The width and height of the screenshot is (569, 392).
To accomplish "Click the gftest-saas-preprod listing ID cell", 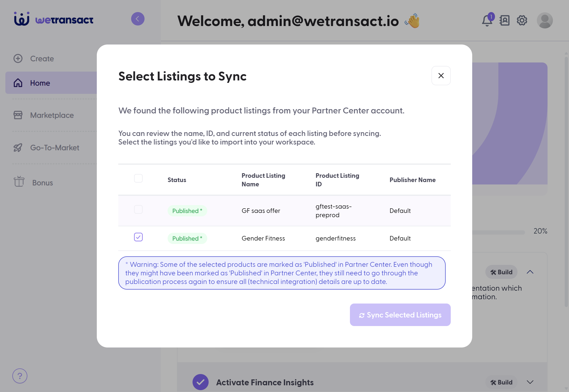I will (x=334, y=211).
